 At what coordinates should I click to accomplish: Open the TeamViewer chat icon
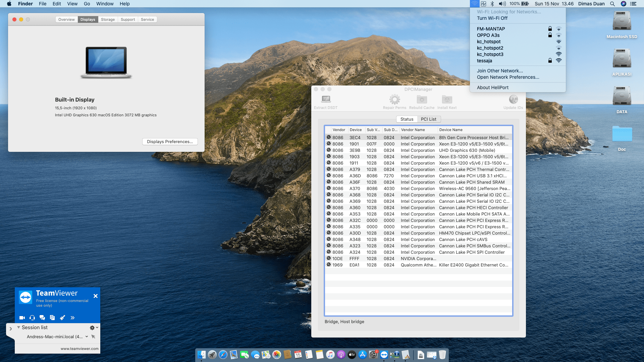(42, 317)
